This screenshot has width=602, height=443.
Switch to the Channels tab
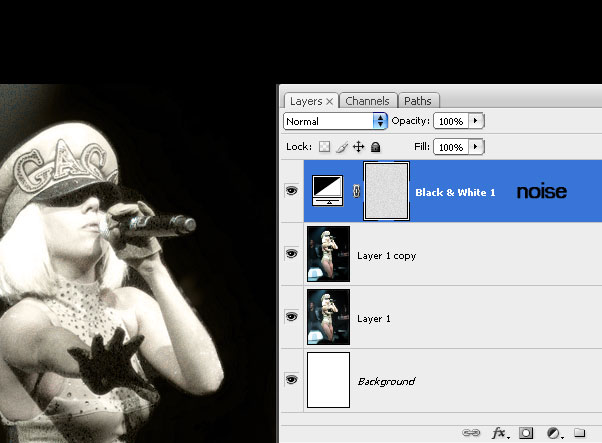coord(367,101)
